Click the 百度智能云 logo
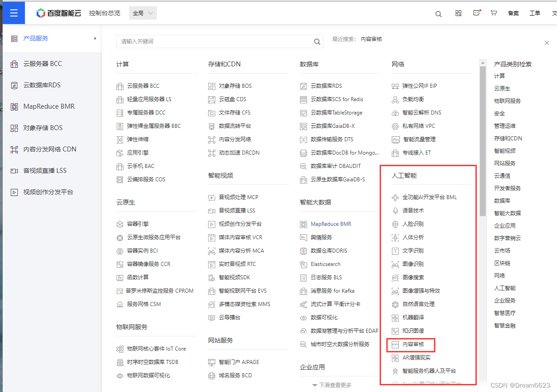The height and width of the screenshot is (392, 557). (x=59, y=13)
